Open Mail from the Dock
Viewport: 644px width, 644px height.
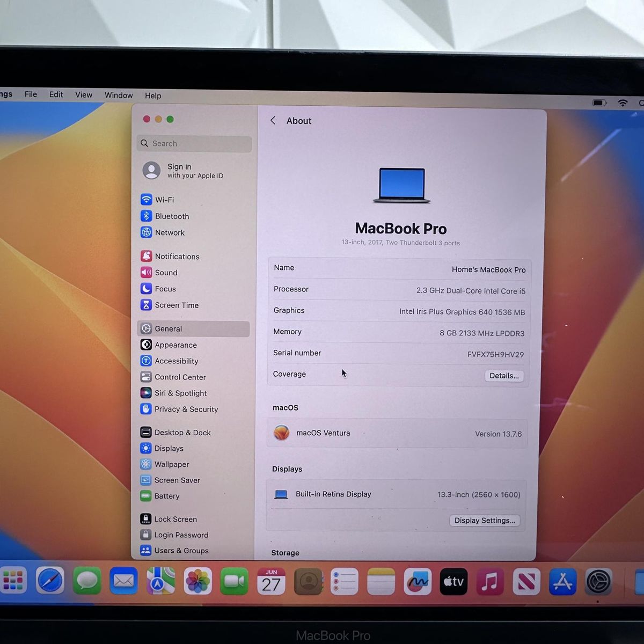(x=123, y=581)
